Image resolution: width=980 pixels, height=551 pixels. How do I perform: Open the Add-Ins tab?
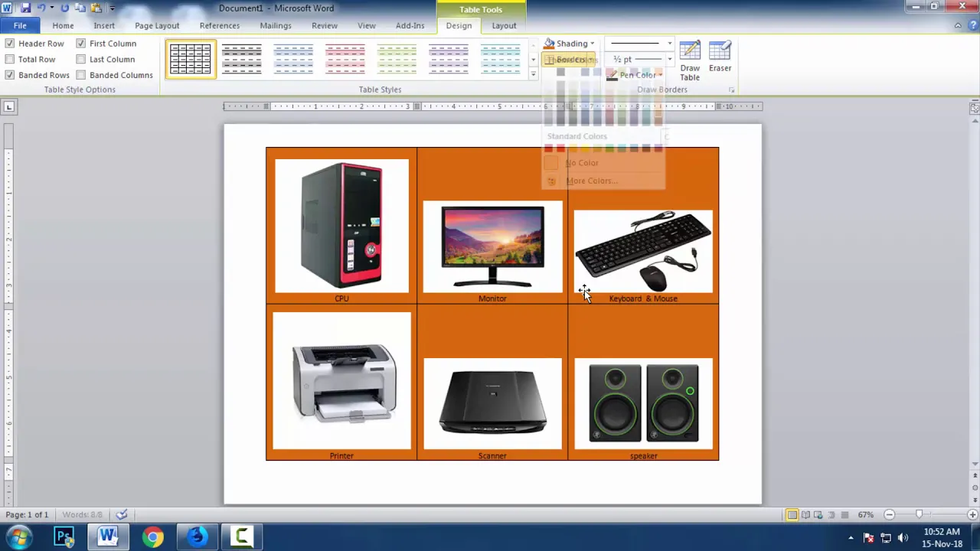(x=410, y=25)
